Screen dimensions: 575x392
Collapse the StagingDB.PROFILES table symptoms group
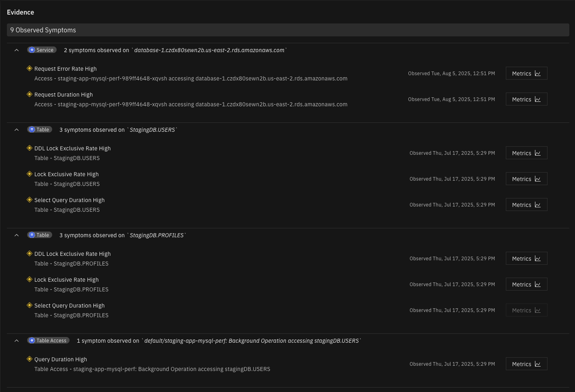click(17, 235)
